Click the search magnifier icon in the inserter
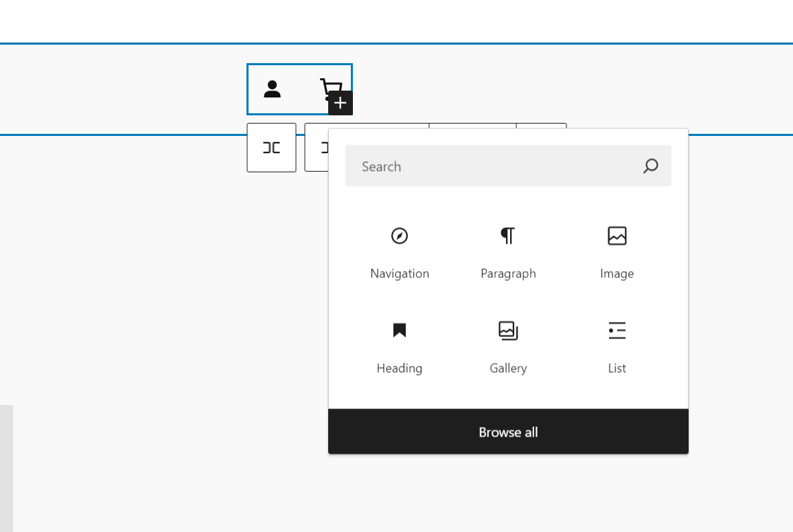The height and width of the screenshot is (532, 793). coord(650,166)
